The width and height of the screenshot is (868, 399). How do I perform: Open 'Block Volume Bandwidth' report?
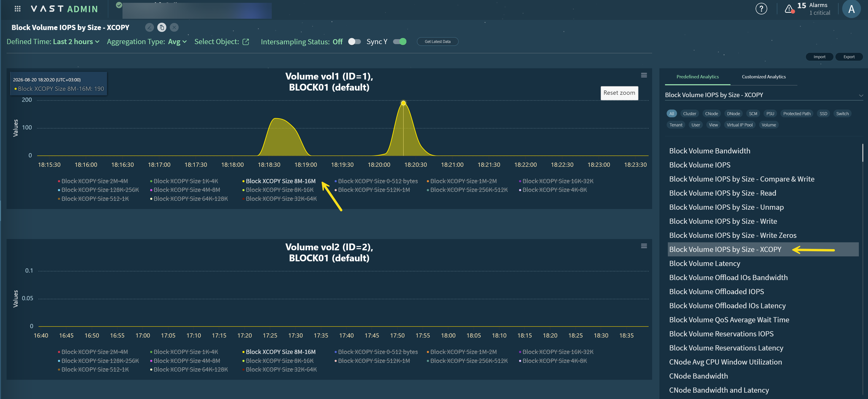tap(709, 151)
